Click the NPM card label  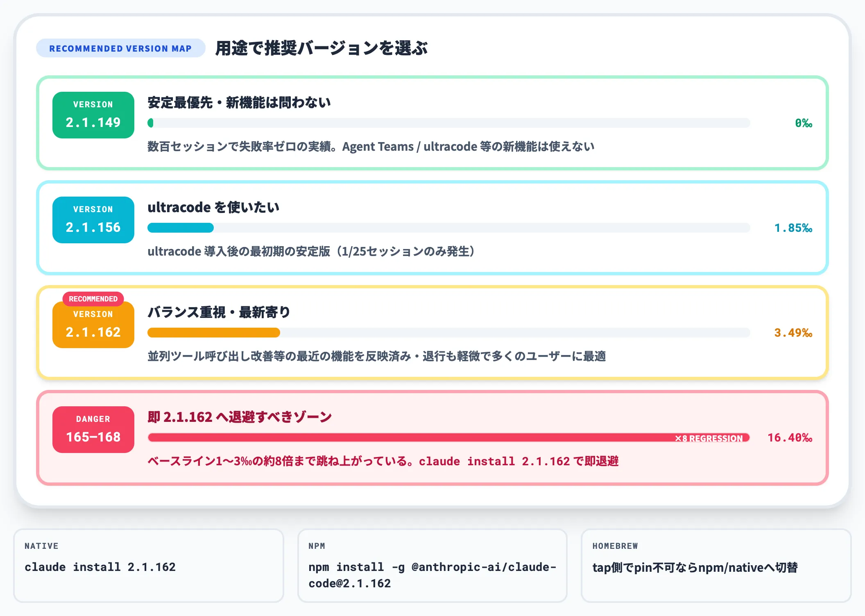(317, 546)
